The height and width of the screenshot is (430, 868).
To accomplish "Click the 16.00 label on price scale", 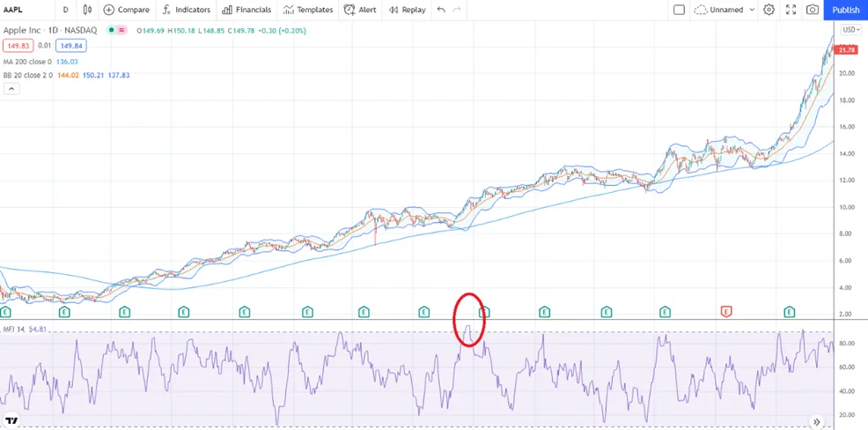I will (848, 127).
